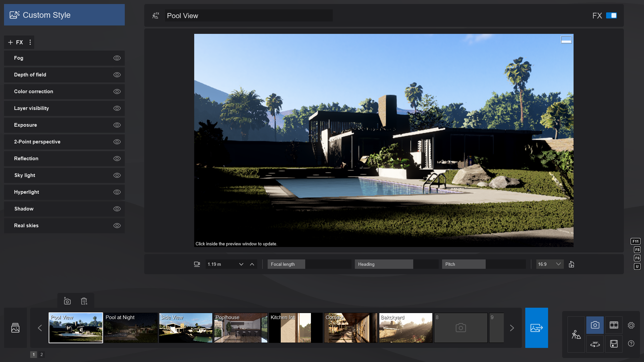Click the delete photo trash icon
This screenshot has width=644, height=362.
coord(84,301)
